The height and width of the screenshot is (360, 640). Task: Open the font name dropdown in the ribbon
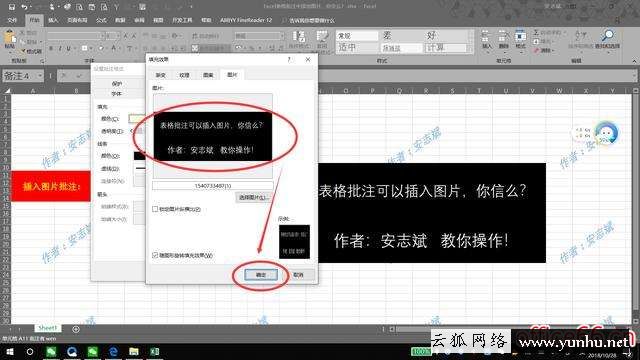point(102,36)
